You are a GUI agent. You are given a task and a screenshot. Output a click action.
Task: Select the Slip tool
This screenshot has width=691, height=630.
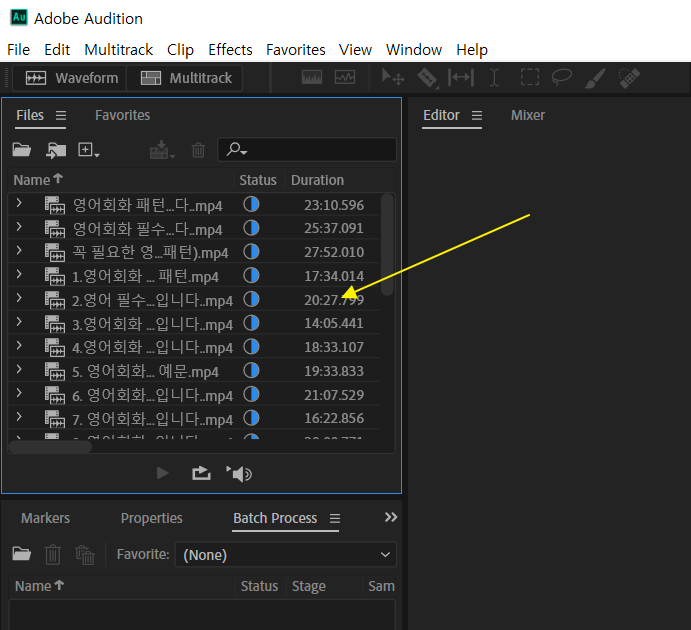(461, 78)
